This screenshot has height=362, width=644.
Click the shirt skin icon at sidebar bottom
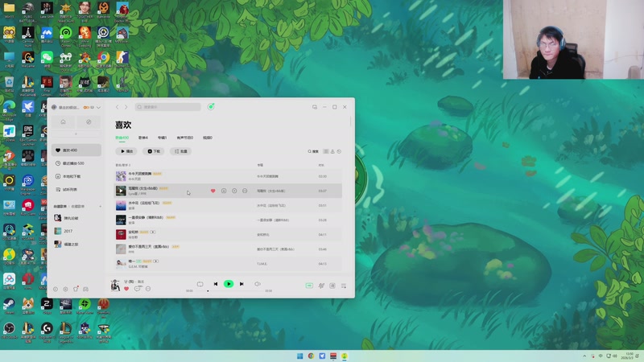tap(76, 290)
